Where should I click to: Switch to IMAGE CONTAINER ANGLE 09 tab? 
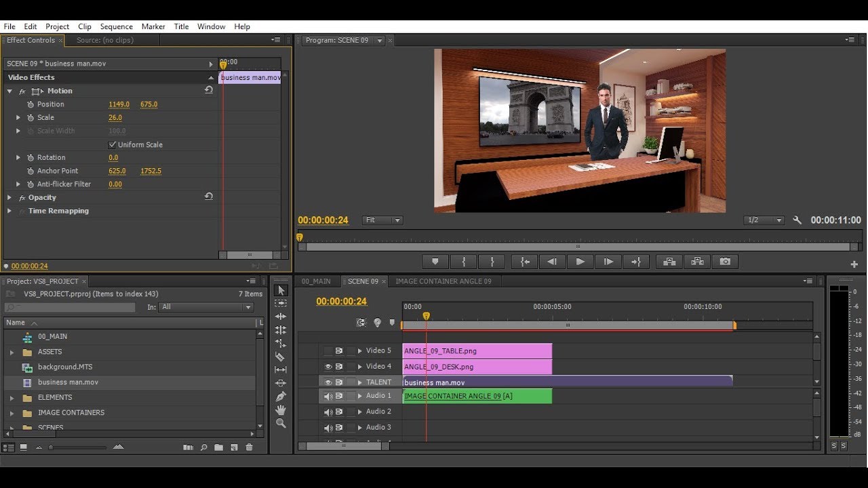[x=443, y=281]
